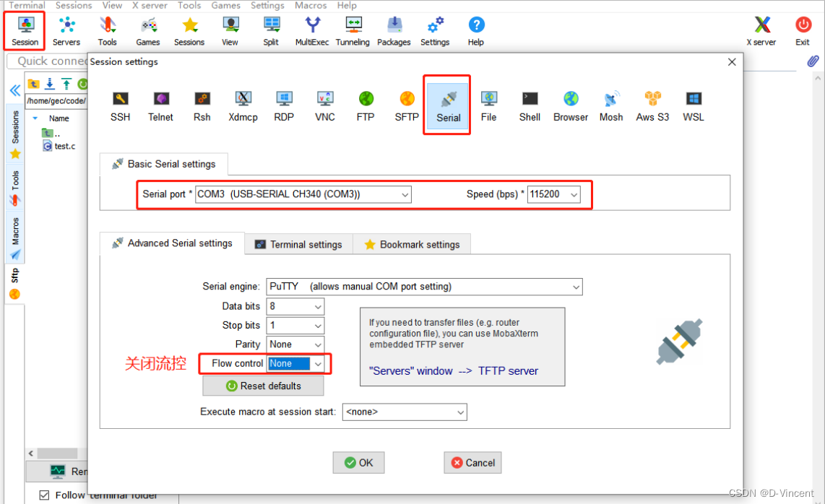Select the Aws S3 session type
825x504 pixels.
click(652, 105)
